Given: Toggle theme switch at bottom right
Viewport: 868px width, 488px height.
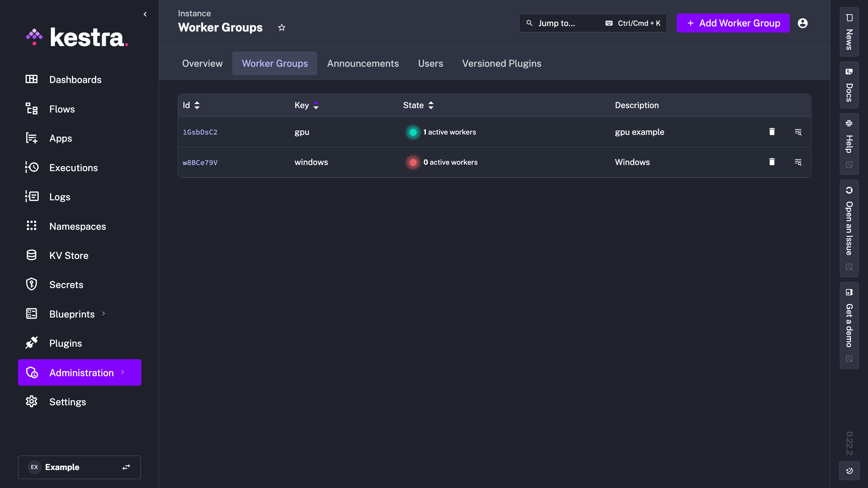Looking at the screenshot, I should coord(849,471).
